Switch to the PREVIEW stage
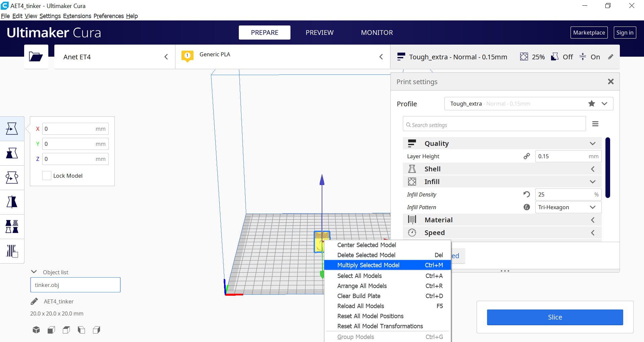Viewport: 644px width, 342px height. (320, 33)
